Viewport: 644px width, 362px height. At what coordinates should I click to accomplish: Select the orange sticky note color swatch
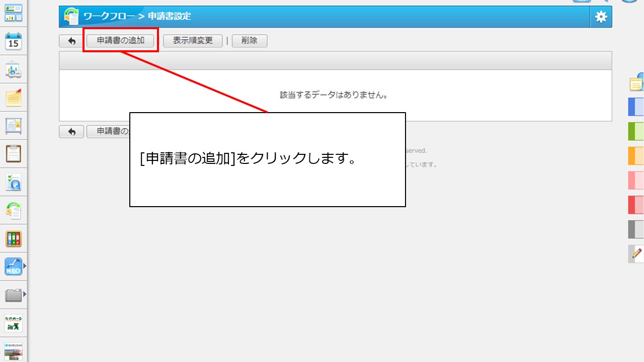point(636,156)
